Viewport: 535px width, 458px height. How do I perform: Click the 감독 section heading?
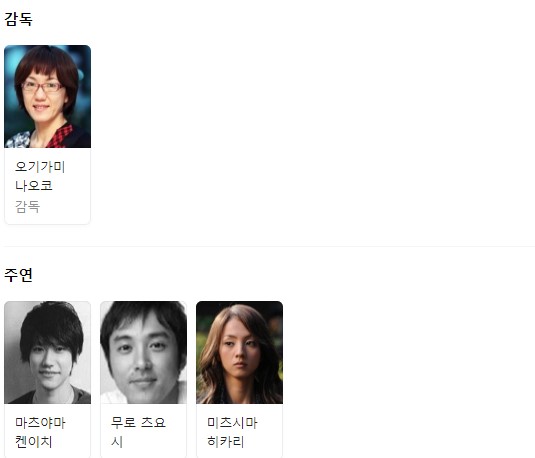click(18, 19)
